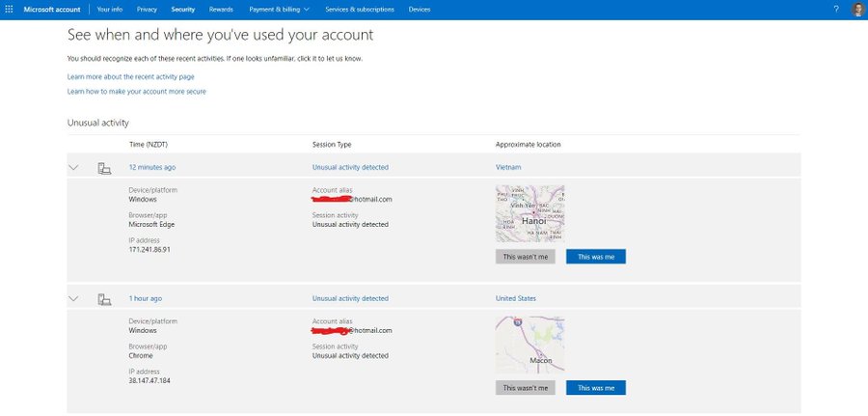Click 'This wasn't me' for United States sign-in
The width and height of the screenshot is (868, 416).
[526, 388]
